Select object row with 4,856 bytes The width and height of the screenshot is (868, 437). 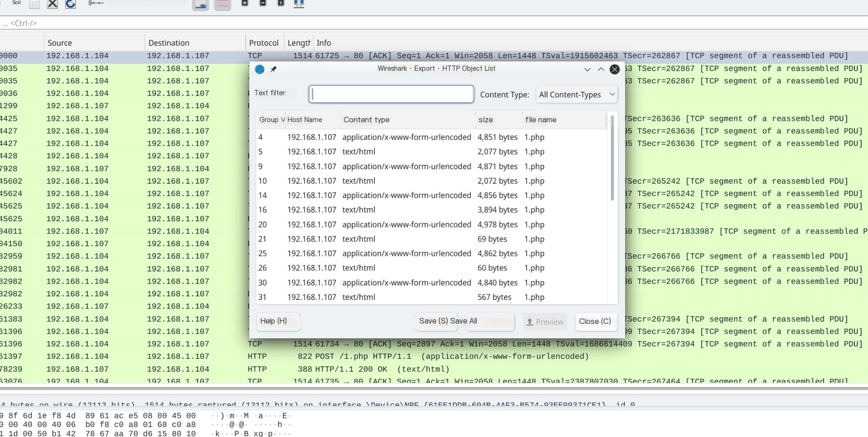[431, 195]
